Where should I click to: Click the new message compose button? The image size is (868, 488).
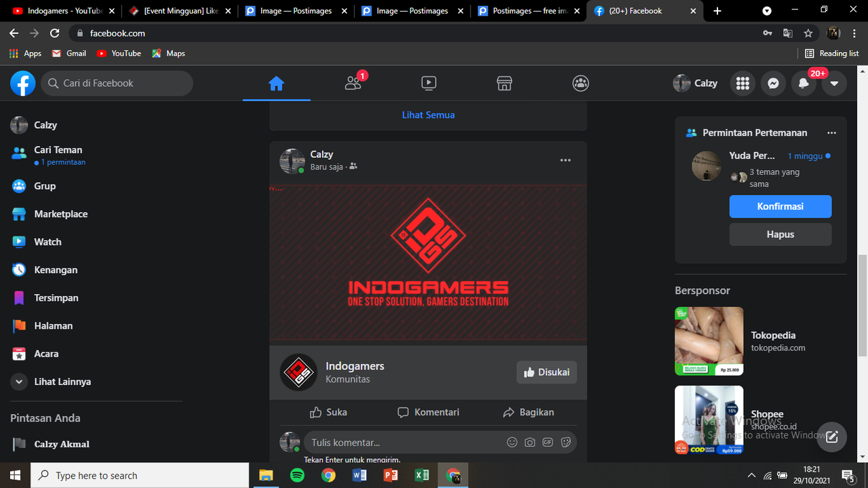tap(832, 437)
